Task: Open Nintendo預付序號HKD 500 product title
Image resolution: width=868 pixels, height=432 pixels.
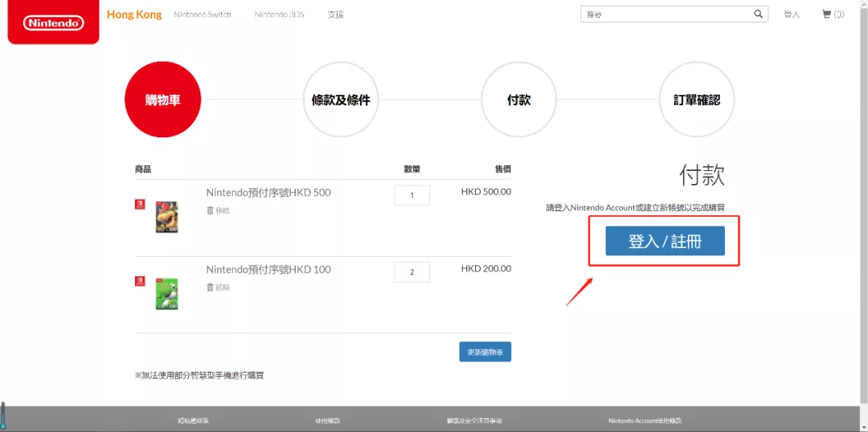Action: (x=268, y=193)
